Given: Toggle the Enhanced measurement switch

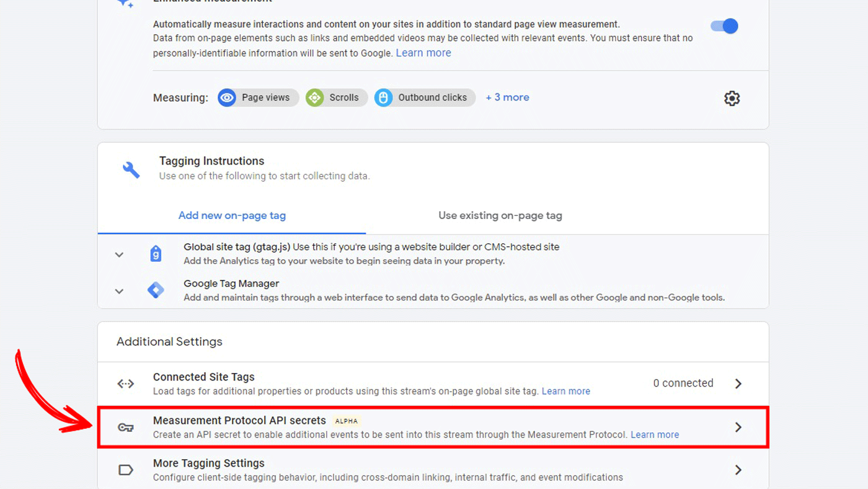Looking at the screenshot, I should click(x=724, y=26).
